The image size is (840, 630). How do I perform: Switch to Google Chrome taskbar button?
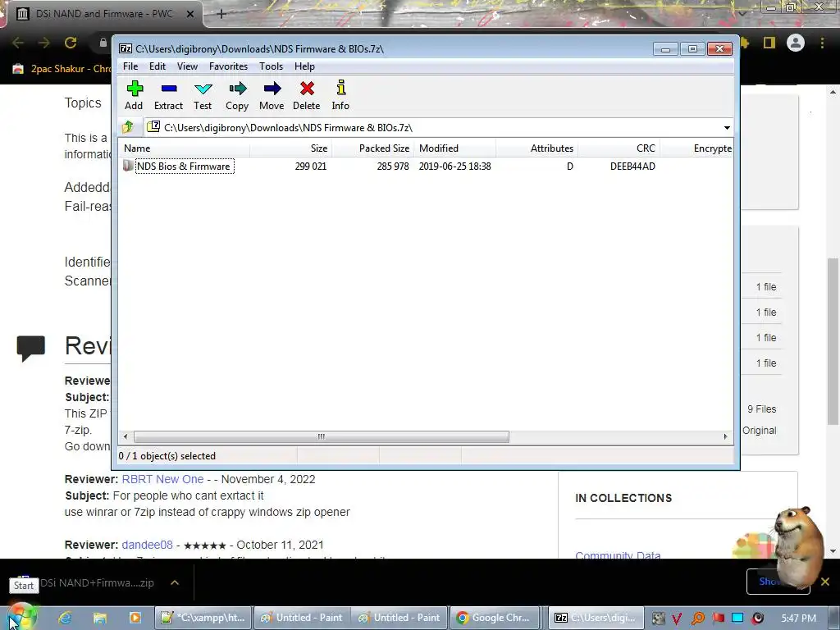493,618
